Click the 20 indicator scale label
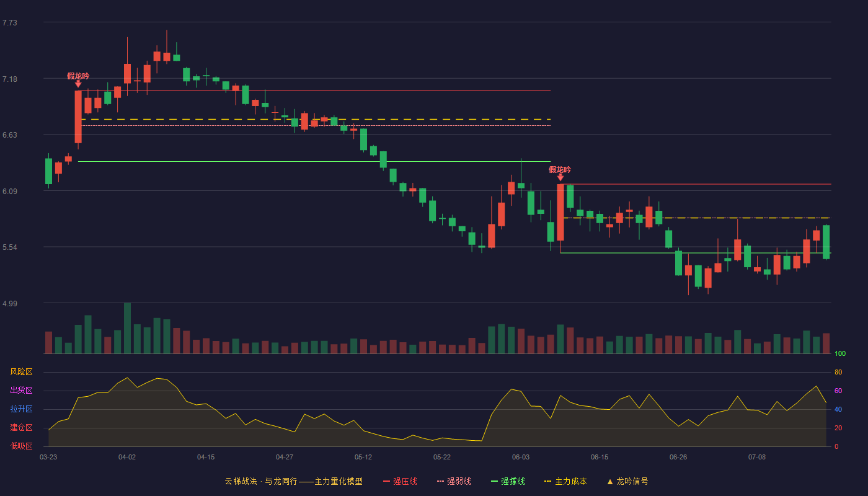 (838, 428)
